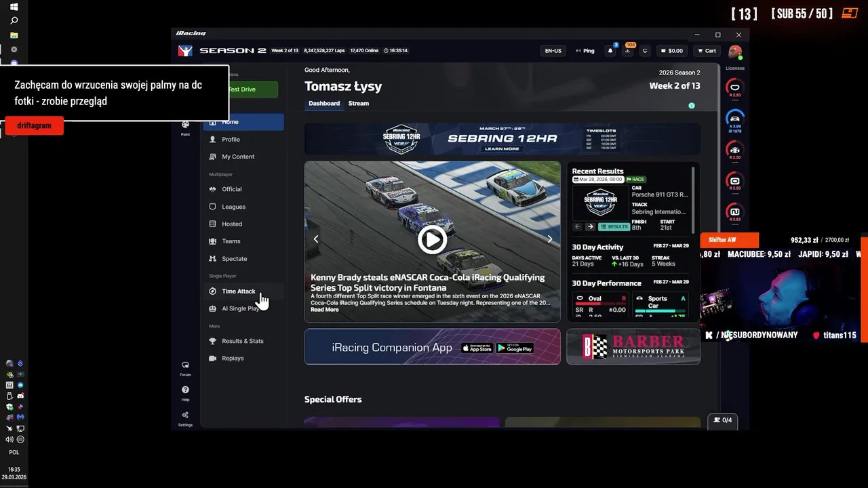This screenshot has width=868, height=488.
Task: Open File Explorer on the taskbar
Action: coord(14,35)
